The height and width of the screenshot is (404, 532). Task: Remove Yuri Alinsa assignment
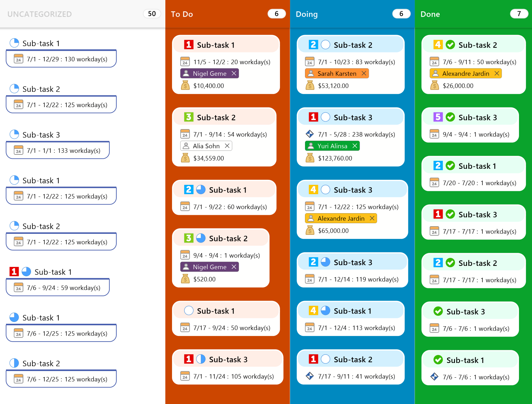click(x=355, y=146)
